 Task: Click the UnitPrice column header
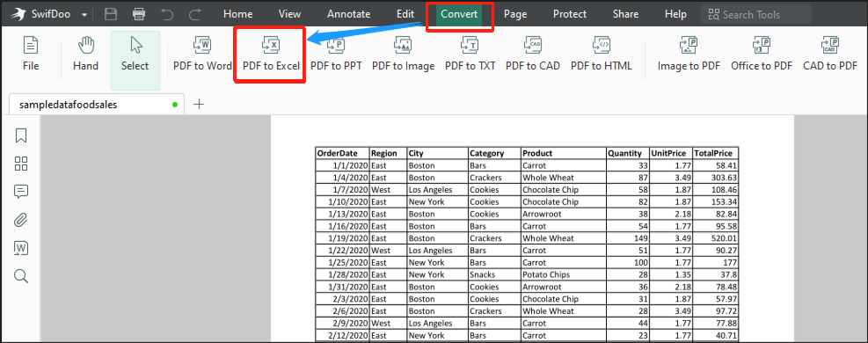pos(671,153)
